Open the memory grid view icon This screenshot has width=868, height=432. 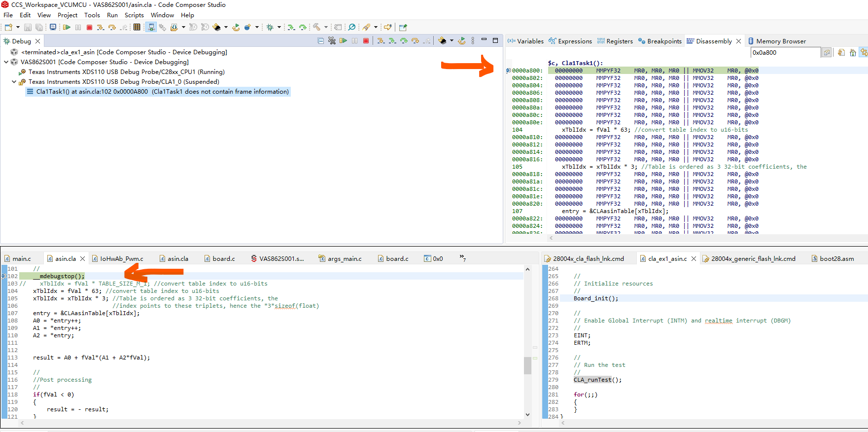(137, 28)
